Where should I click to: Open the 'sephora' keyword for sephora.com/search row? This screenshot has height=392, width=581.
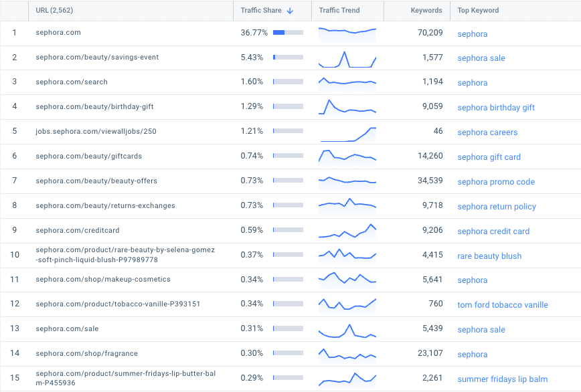point(473,83)
